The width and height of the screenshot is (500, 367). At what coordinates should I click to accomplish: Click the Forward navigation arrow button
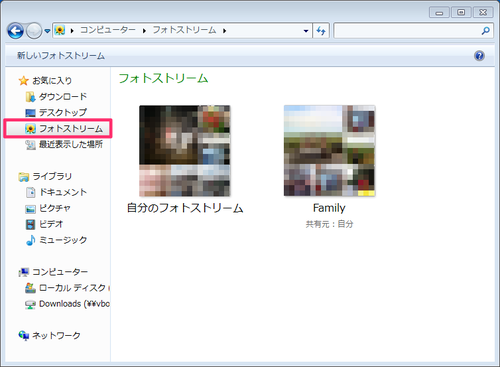click(x=34, y=31)
